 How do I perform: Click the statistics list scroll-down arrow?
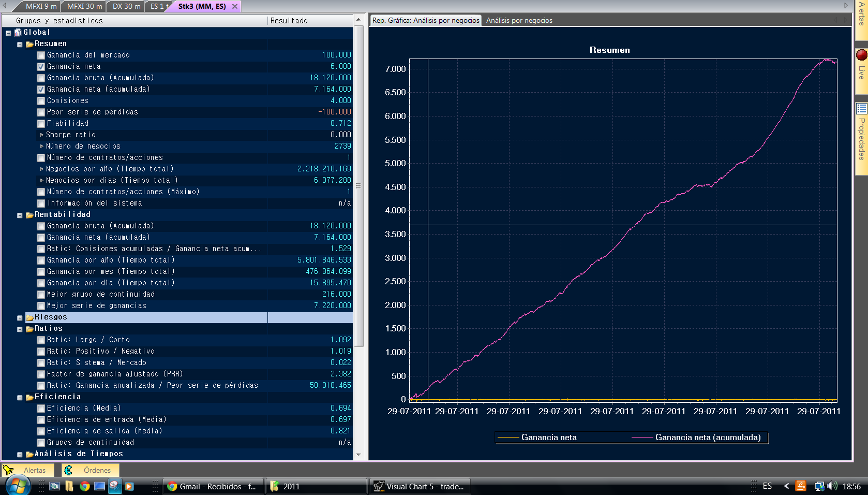358,455
